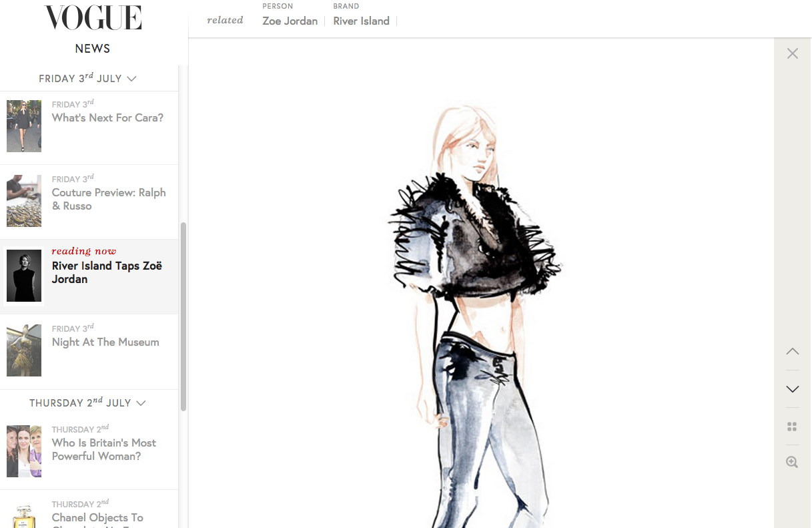Zoom in with the magnifier plus icon
Screen dimensions: 812x528
792,462
